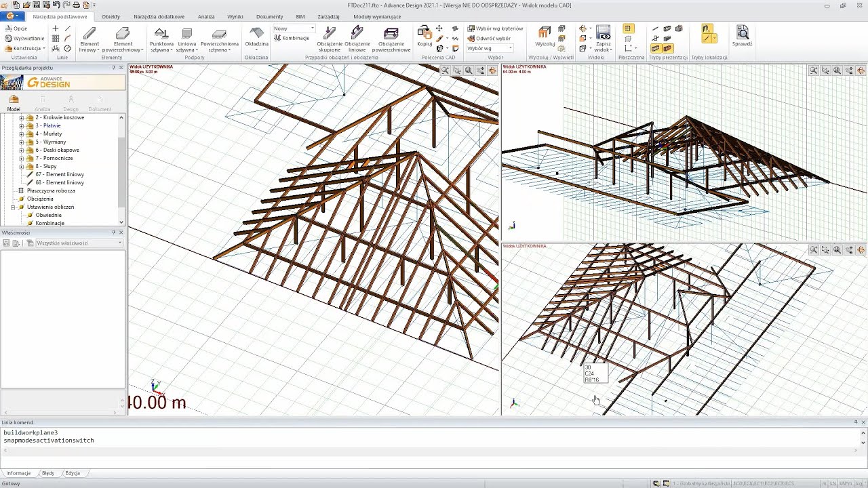Click the orbit view icon in top-right viewport
This screenshot has width=868, height=488.
[861, 70]
